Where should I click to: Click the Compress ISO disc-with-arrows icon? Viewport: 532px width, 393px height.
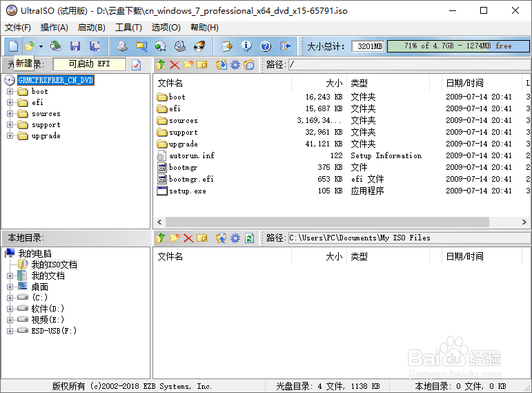click(x=161, y=46)
